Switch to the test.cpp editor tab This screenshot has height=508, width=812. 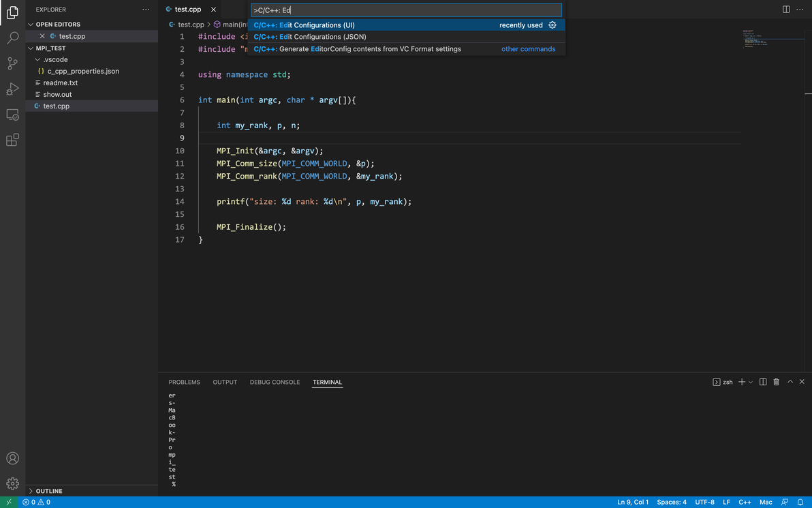(x=188, y=10)
